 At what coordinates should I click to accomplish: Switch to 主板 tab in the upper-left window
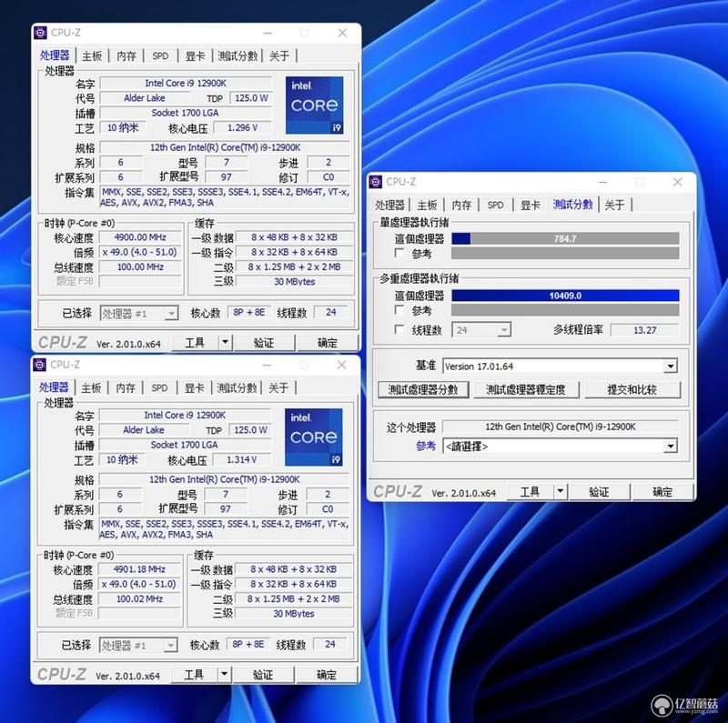point(92,56)
